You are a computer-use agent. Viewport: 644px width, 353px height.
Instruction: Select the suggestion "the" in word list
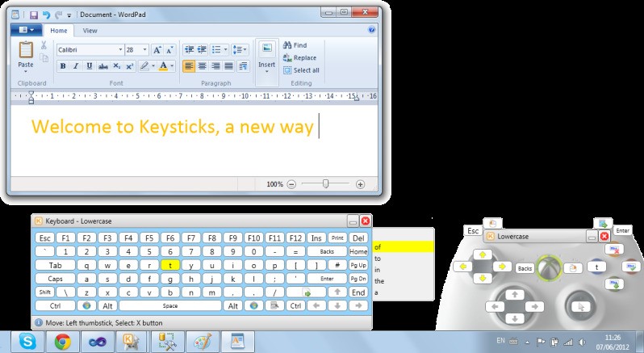point(404,281)
